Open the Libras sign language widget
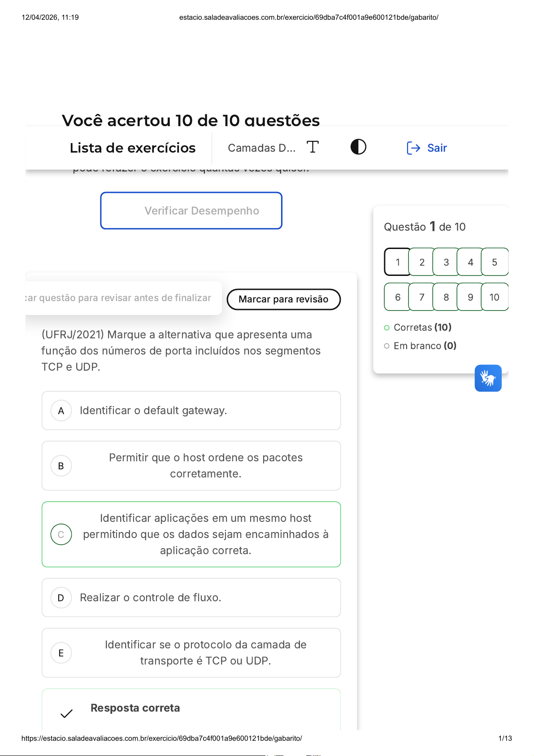Screen dimensions: 534x756 (x=488, y=378)
